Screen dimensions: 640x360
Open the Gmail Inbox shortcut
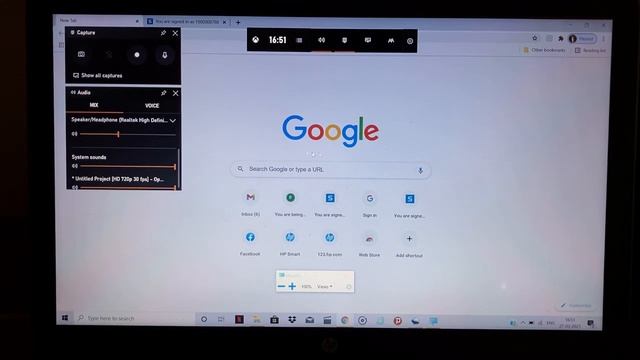(250, 203)
